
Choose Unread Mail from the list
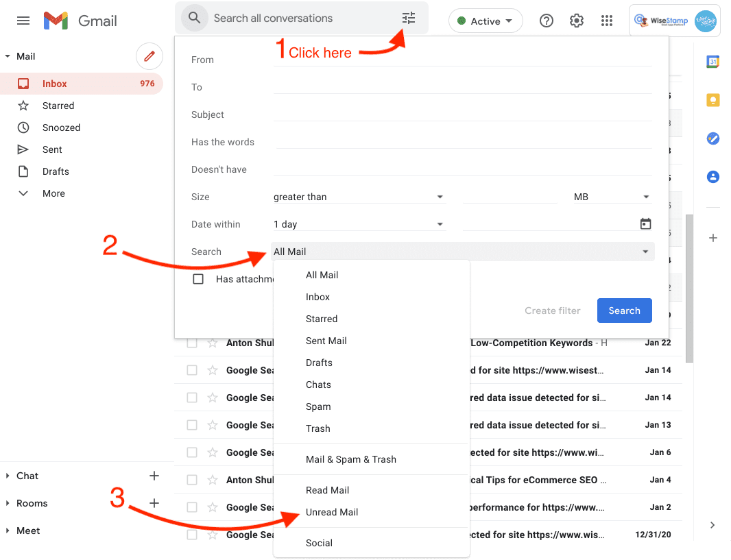(x=332, y=512)
